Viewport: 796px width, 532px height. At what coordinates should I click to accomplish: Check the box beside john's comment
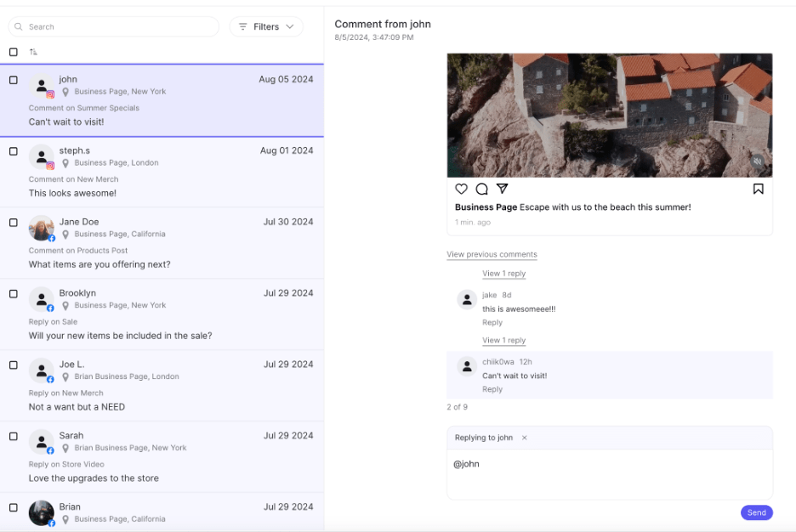pos(14,80)
